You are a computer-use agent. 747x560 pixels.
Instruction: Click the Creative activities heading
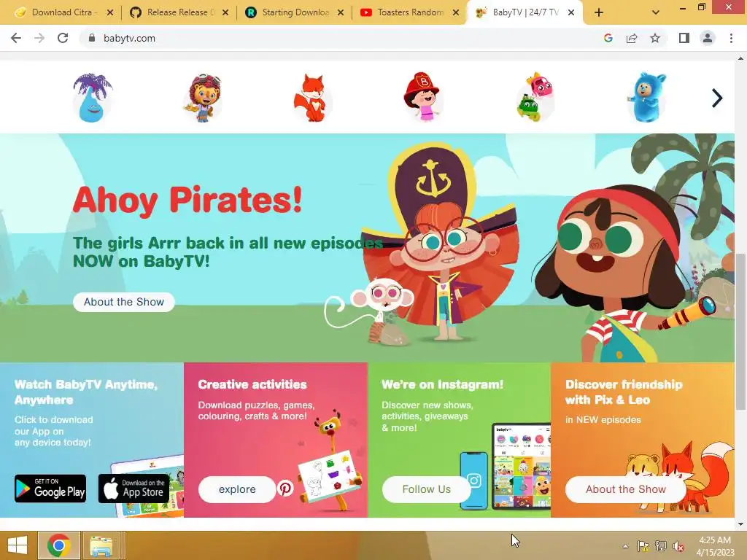pos(252,385)
